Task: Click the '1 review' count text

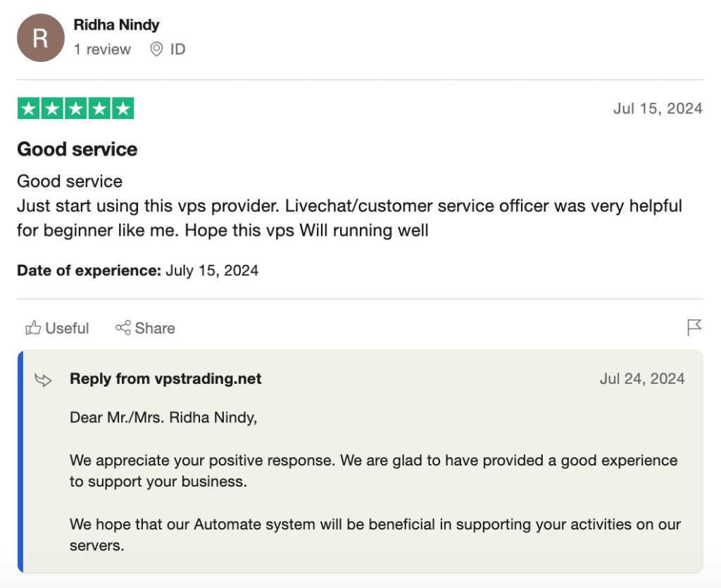Action: (x=102, y=49)
